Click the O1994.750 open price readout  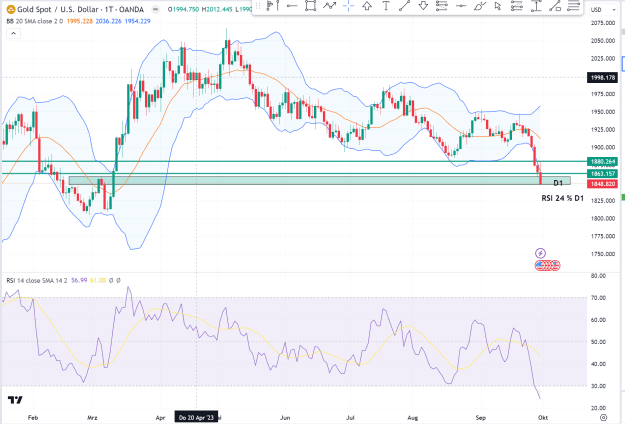click(183, 9)
